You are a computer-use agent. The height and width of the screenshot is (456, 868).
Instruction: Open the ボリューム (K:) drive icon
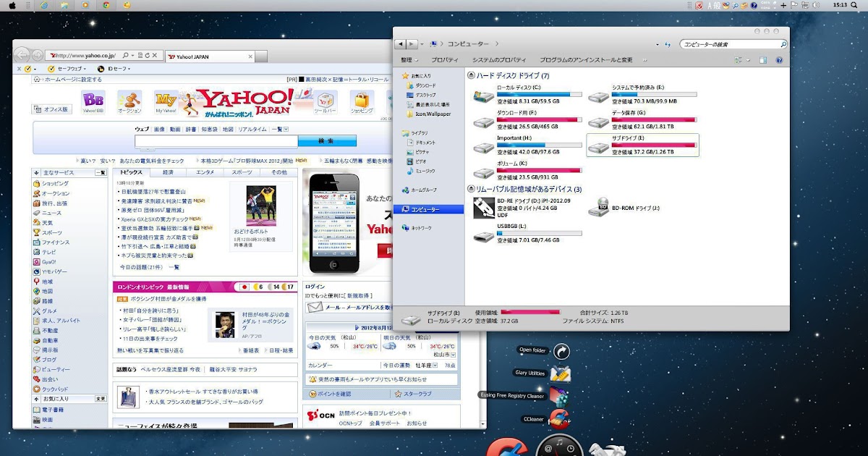point(483,172)
